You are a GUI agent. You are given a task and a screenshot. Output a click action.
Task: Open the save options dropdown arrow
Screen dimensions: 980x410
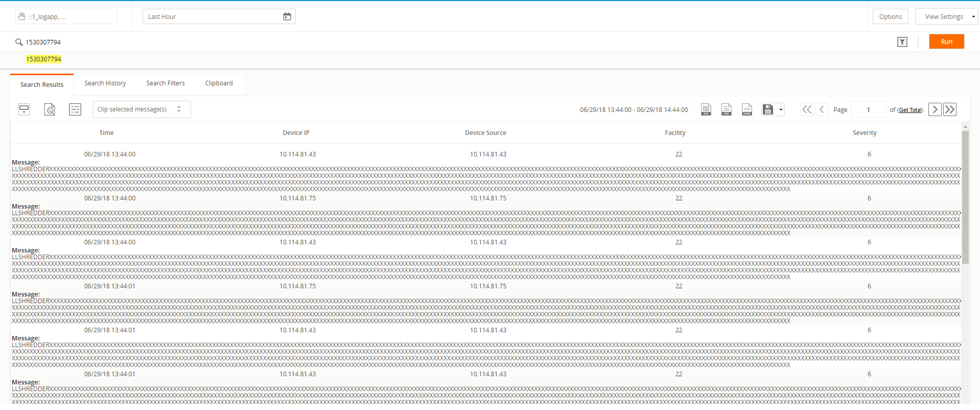[x=781, y=109]
